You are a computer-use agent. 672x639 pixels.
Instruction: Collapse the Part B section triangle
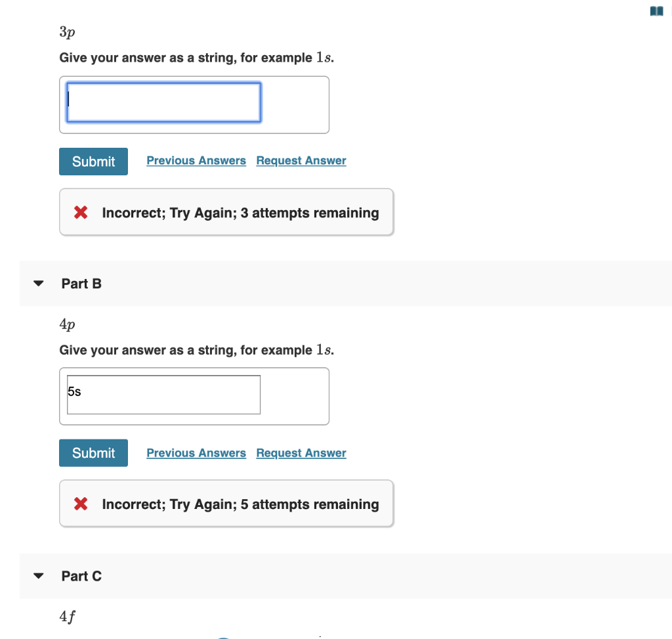(38, 283)
